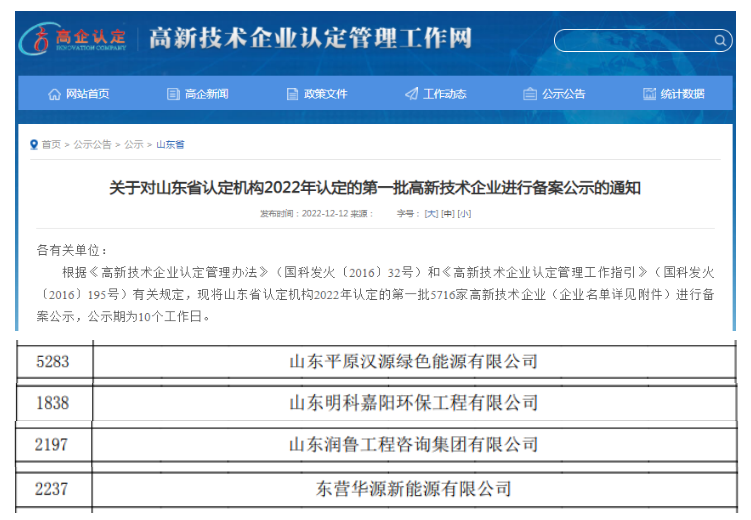The image size is (751, 520).
Task: Click the chart icon beside 统计数据
Action: (x=649, y=94)
